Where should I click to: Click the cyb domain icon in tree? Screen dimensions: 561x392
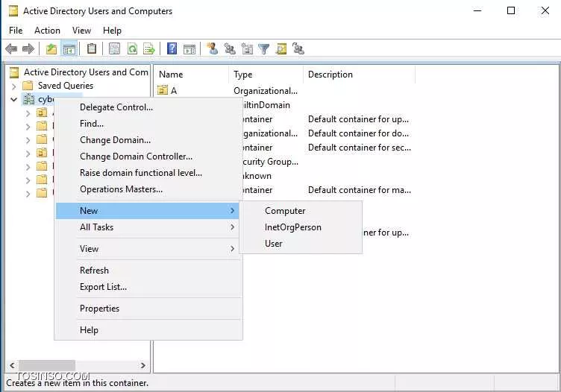28,99
